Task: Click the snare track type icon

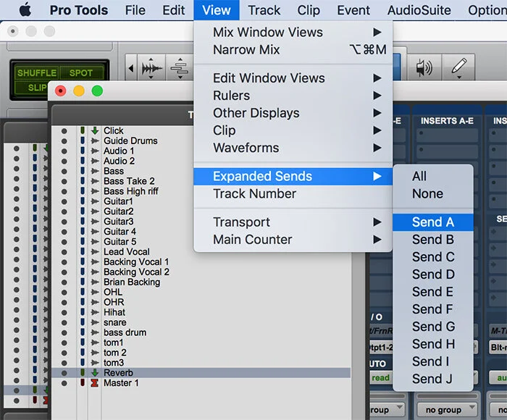Action: (x=95, y=322)
